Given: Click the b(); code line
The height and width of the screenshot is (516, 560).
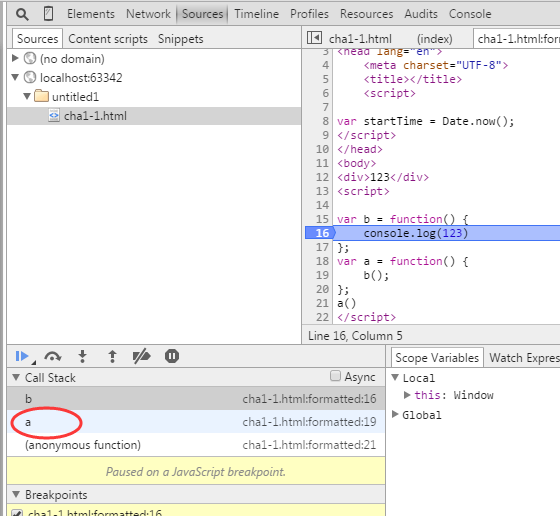Looking at the screenshot, I should coord(376,275).
